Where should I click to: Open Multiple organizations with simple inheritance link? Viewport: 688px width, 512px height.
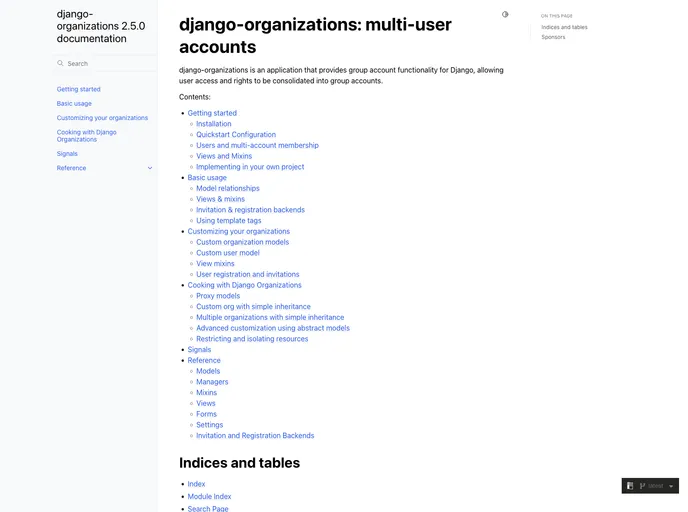(x=270, y=317)
